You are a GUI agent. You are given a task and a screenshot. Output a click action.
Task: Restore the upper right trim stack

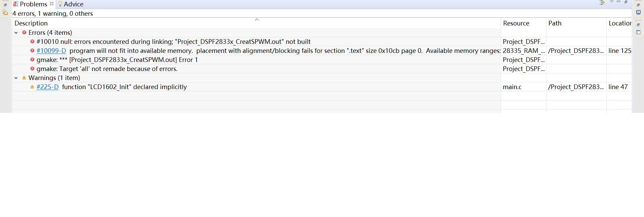coord(638,5)
